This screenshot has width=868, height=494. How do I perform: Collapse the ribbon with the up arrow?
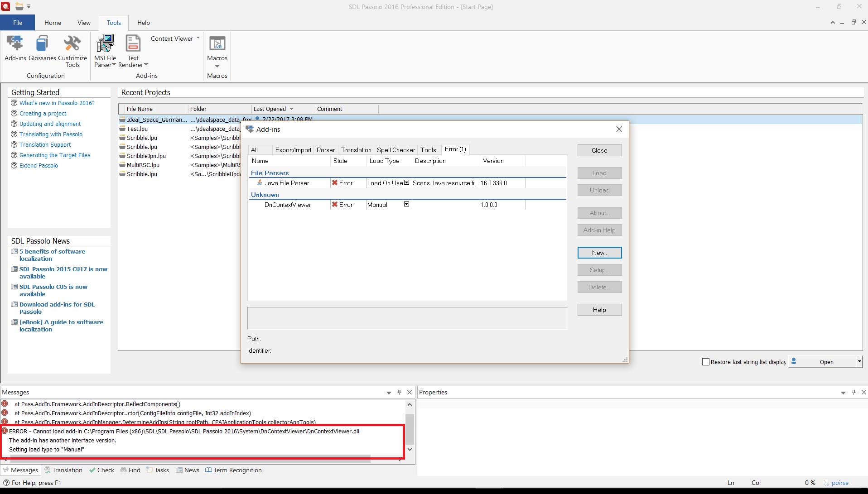833,22
